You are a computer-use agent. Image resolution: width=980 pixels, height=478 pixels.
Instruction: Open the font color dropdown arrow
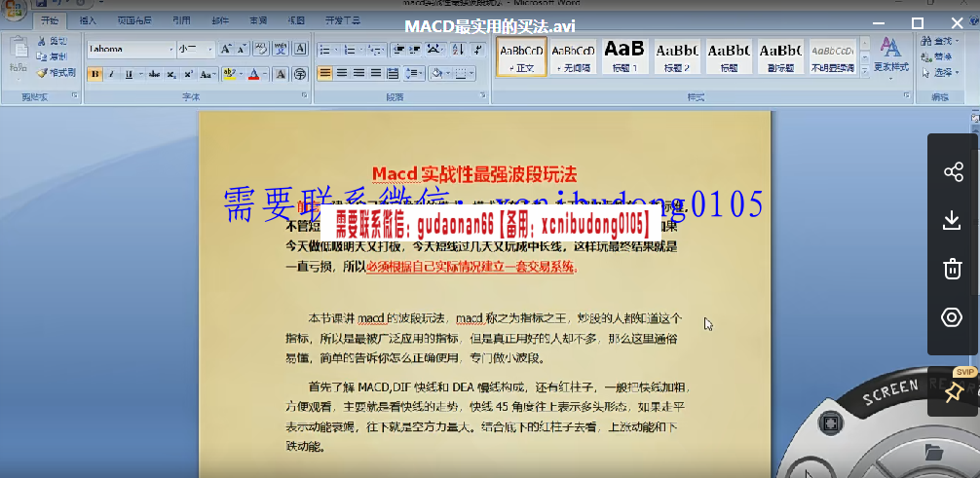[x=264, y=74]
